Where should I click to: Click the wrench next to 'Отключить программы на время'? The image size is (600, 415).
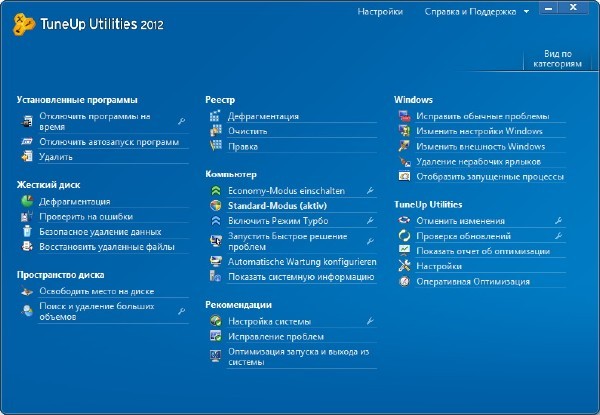pos(181,121)
